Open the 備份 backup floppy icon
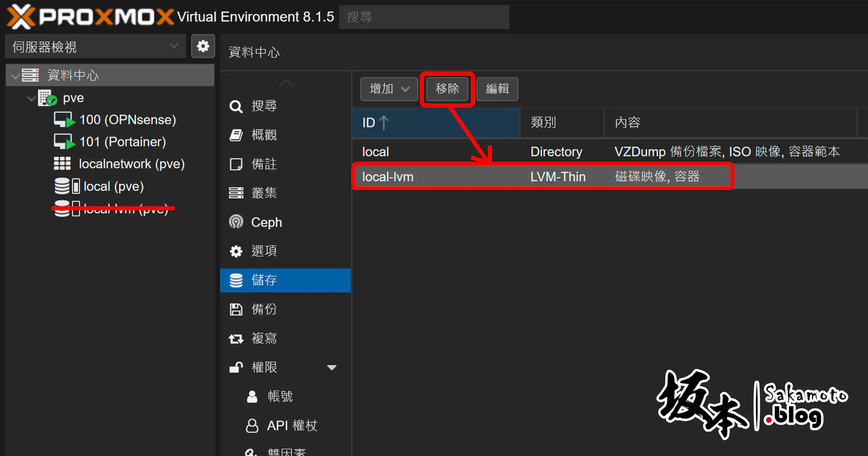The width and height of the screenshot is (868, 456). click(236, 309)
